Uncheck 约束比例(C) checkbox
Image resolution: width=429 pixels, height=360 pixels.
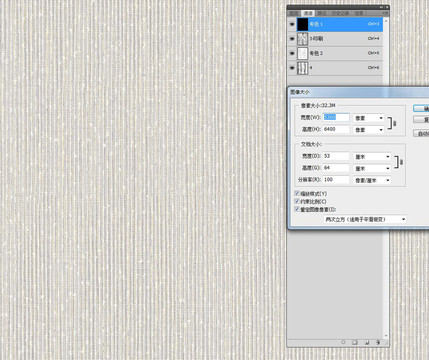(x=297, y=201)
